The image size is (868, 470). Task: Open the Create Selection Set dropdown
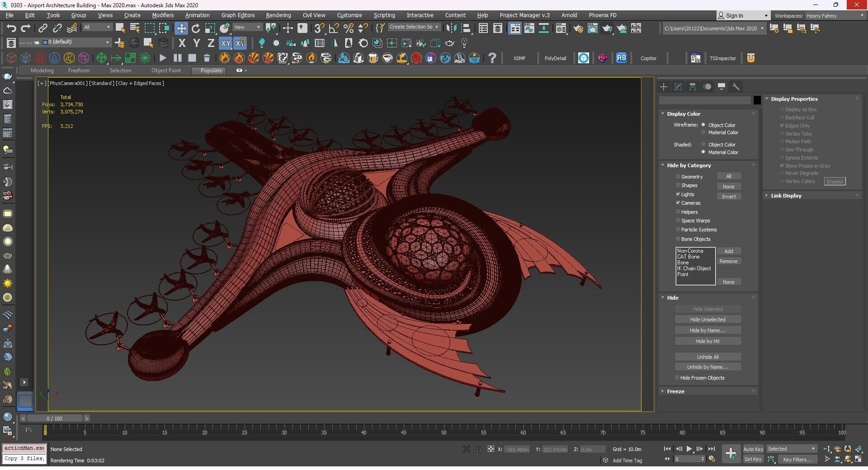point(414,27)
